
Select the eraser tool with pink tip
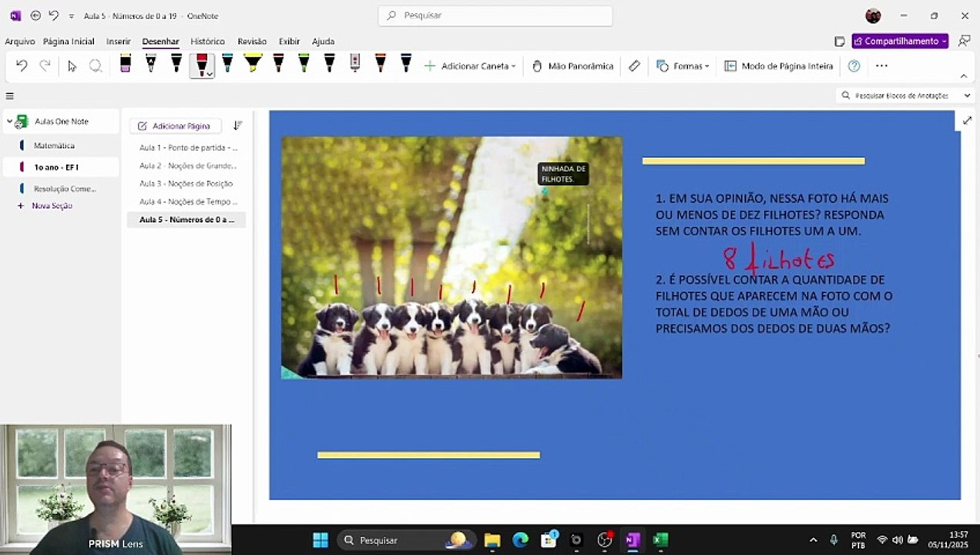click(126, 65)
